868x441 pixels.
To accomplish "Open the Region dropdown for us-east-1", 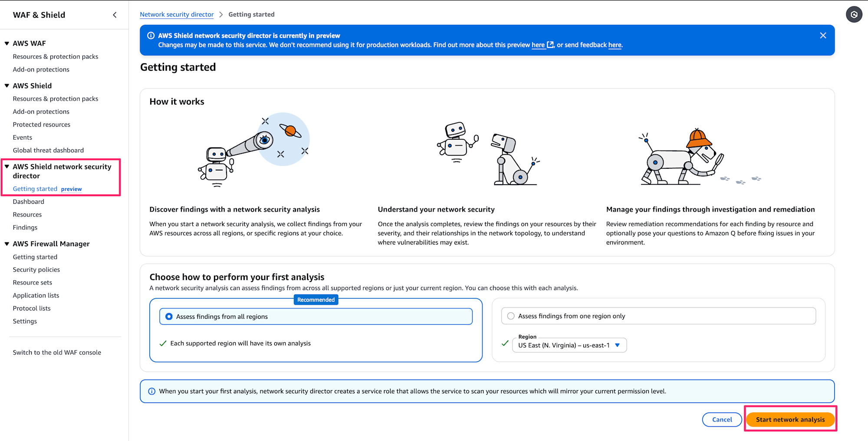I will pos(569,345).
